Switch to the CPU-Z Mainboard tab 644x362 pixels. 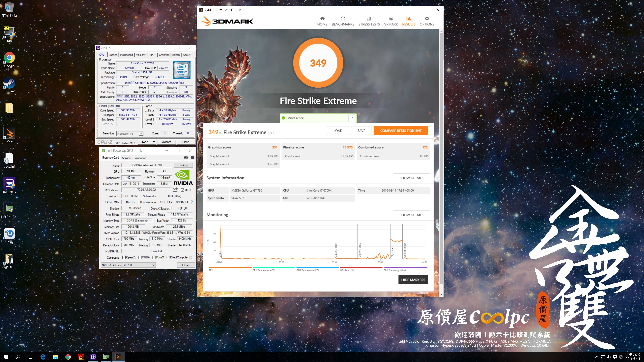point(126,55)
